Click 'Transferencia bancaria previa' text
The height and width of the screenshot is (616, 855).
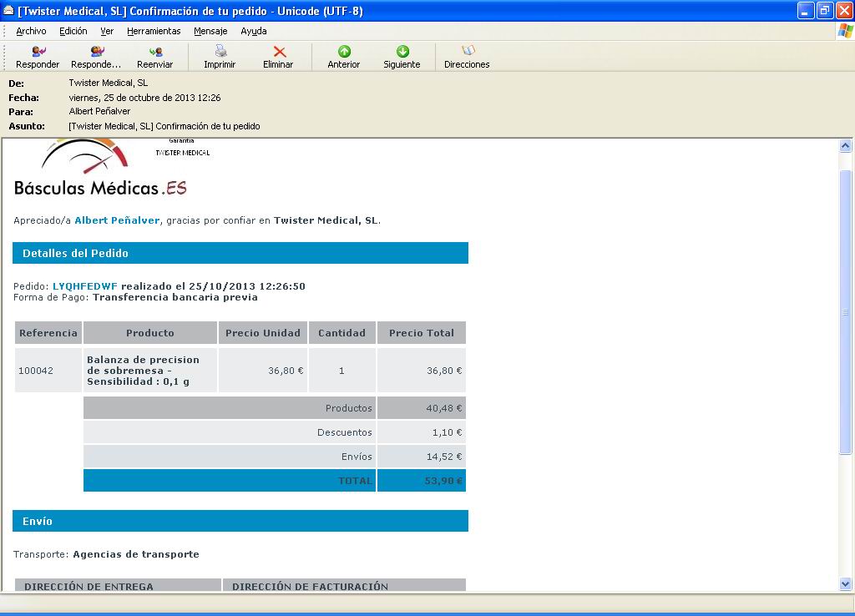pyautogui.click(x=175, y=297)
